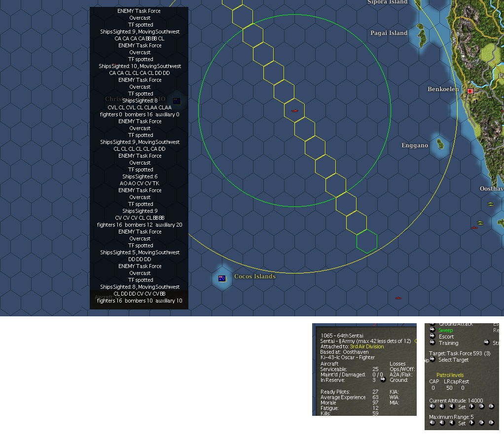Click the Patrol levels heading
504x439 pixels.
point(450,375)
